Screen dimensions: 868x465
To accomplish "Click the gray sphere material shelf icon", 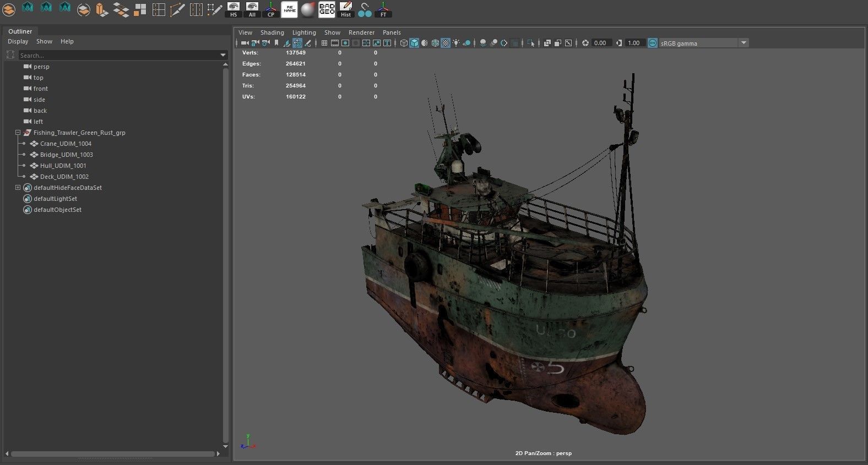I will coord(308,9).
